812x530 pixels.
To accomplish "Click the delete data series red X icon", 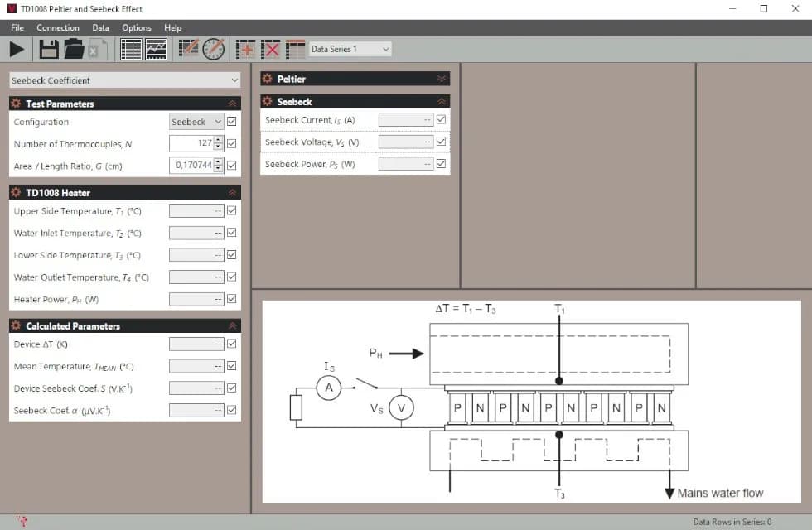I will (270, 50).
